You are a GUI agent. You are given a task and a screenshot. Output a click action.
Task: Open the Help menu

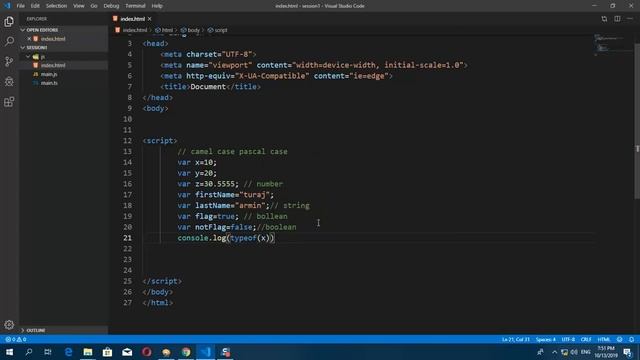point(157,6)
